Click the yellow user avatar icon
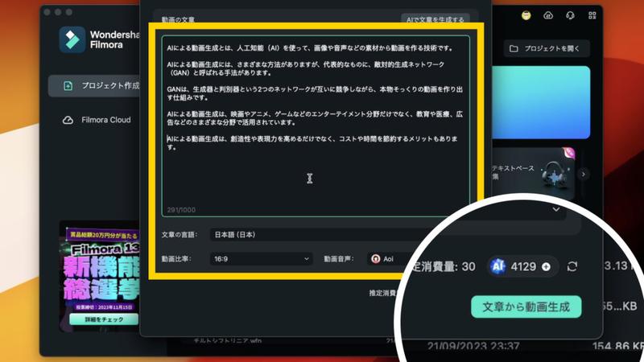Viewport: 644px width, 362px height. pyautogui.click(x=526, y=15)
